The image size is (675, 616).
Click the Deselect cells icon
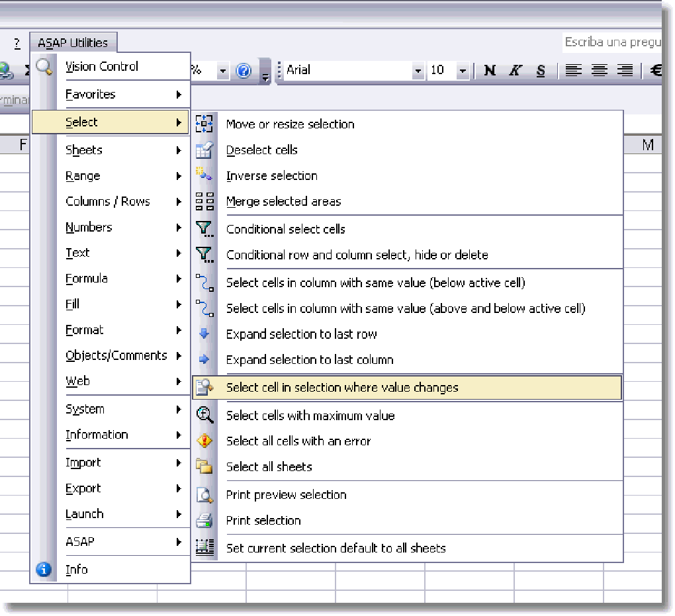(x=204, y=150)
